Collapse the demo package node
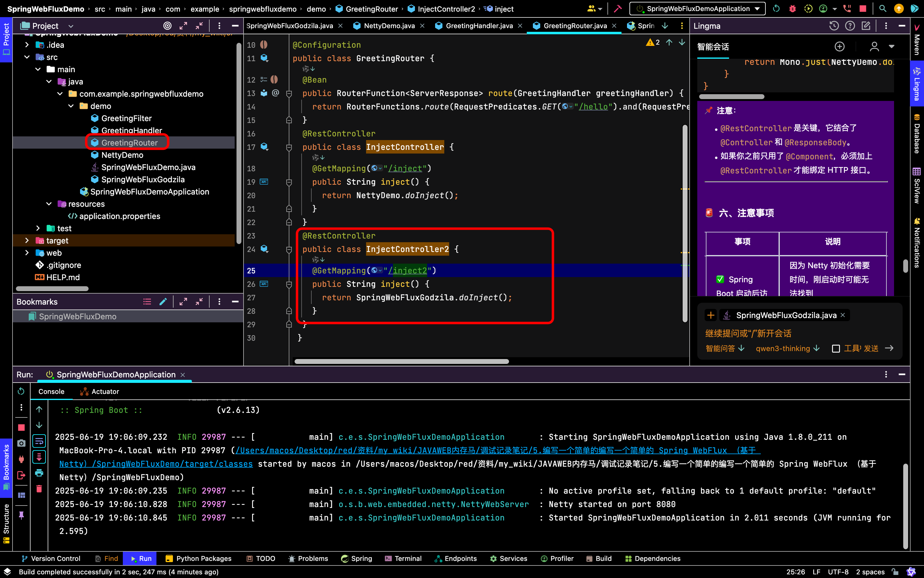Viewport: 924px width, 578px height. tap(71, 106)
